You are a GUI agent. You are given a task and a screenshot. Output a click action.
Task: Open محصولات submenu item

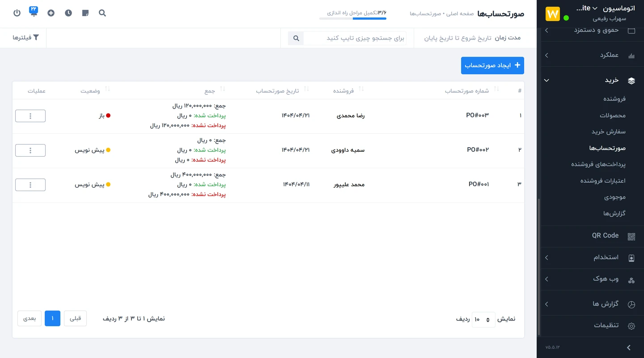tap(613, 115)
